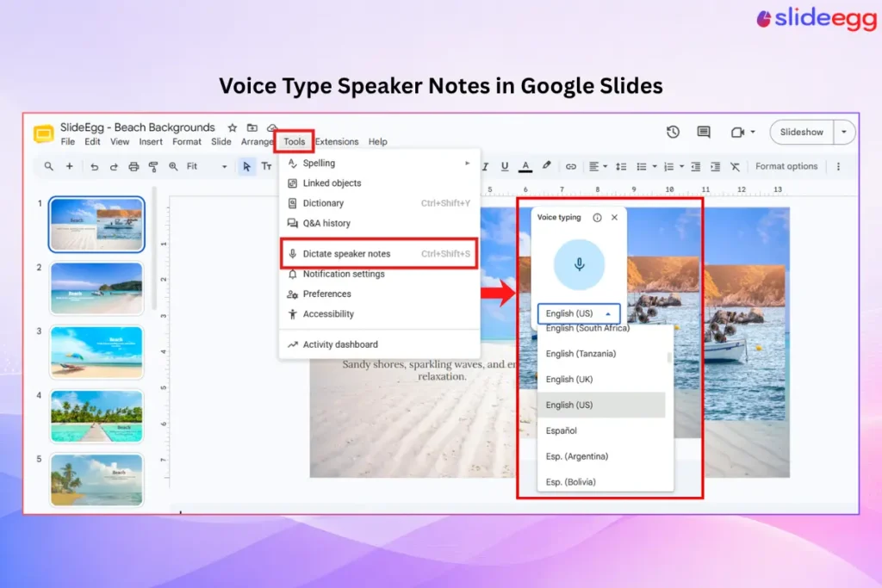The width and height of the screenshot is (882, 588).
Task: Open version history clock icon
Action: tap(673, 132)
